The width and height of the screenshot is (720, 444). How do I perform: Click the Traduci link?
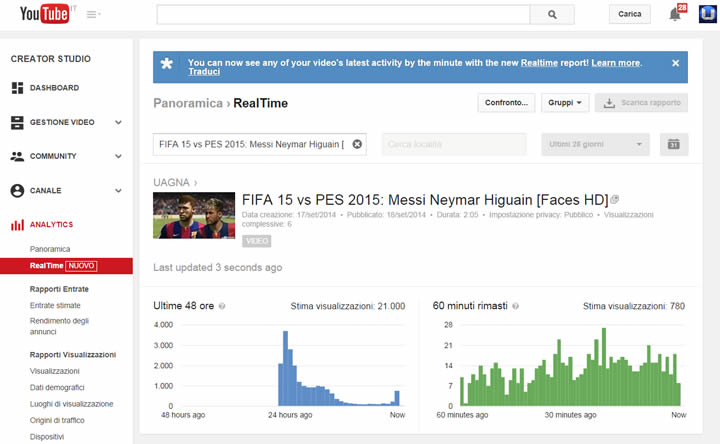tap(204, 72)
